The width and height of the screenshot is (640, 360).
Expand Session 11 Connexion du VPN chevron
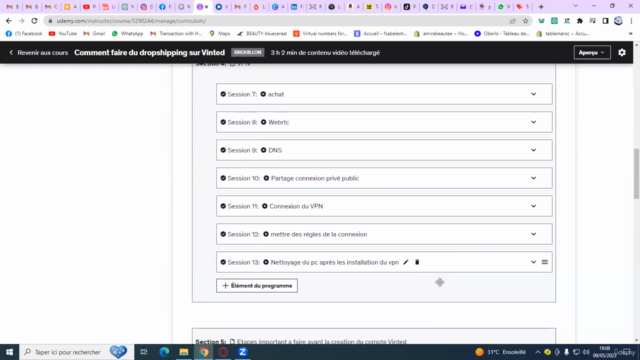pyautogui.click(x=533, y=206)
